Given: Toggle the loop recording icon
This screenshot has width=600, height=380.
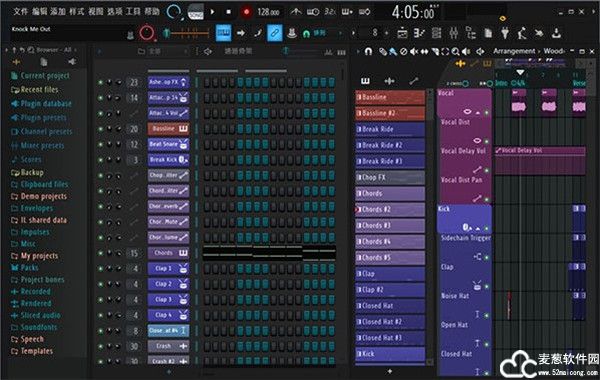Looking at the screenshot, I should [x=364, y=12].
